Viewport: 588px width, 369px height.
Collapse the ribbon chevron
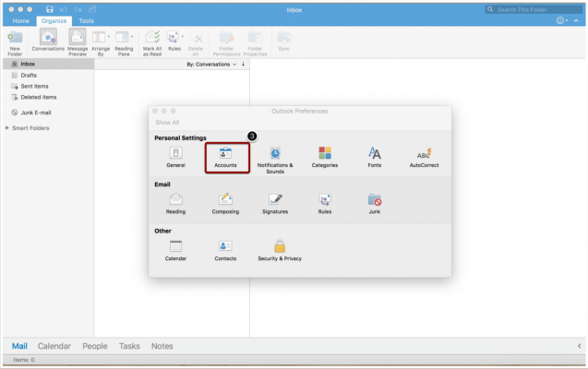point(576,20)
